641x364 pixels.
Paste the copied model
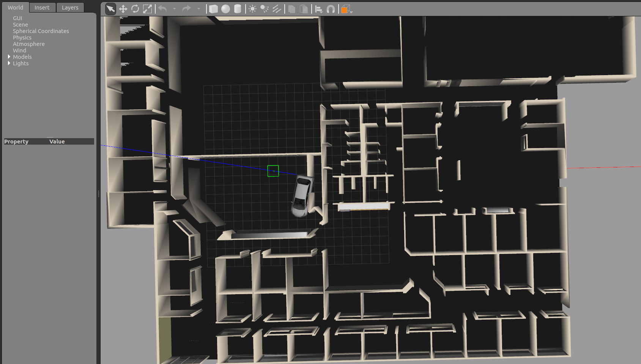(304, 9)
